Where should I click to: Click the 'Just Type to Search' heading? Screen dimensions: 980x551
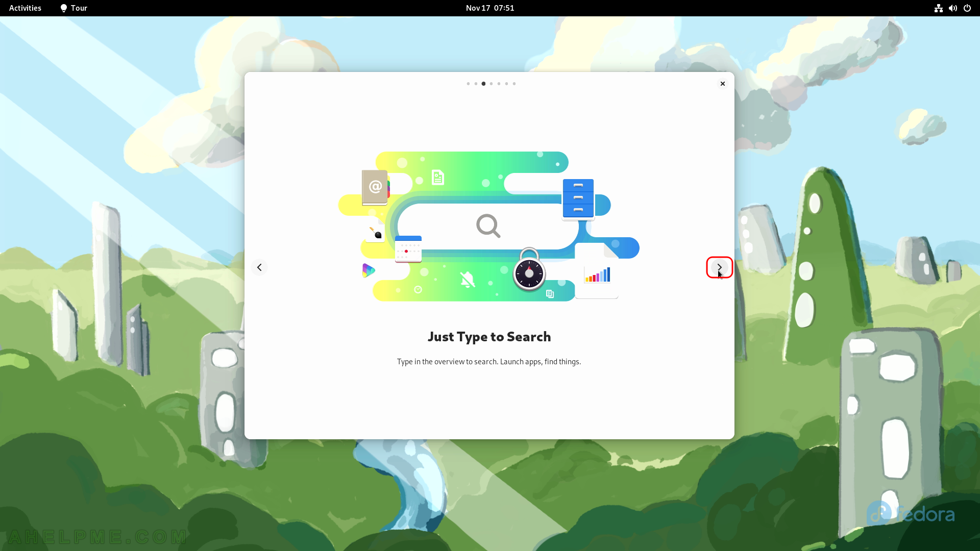[489, 337]
